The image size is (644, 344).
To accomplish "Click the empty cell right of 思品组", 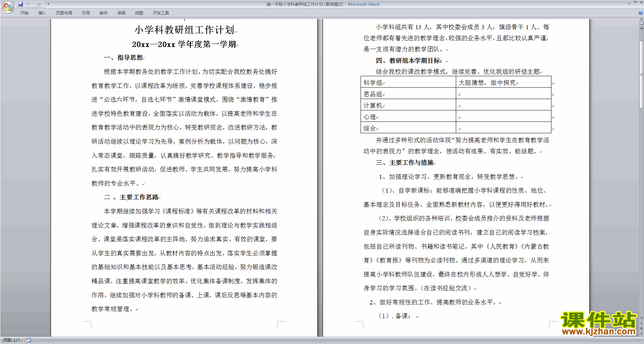I will pyautogui.click(x=503, y=93).
